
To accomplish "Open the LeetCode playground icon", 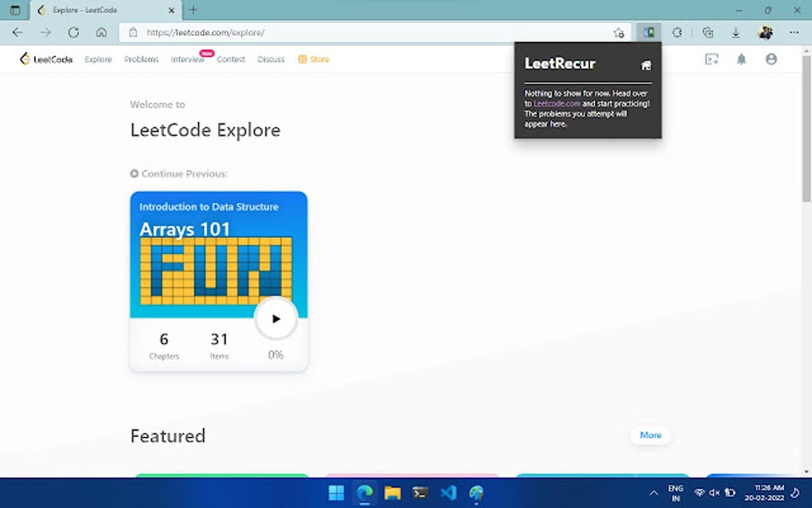I will click(712, 60).
